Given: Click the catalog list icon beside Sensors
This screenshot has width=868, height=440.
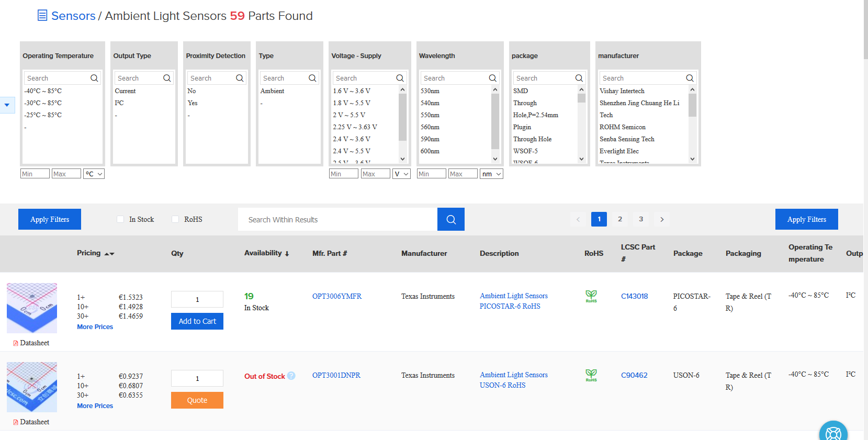Looking at the screenshot, I should (x=42, y=16).
